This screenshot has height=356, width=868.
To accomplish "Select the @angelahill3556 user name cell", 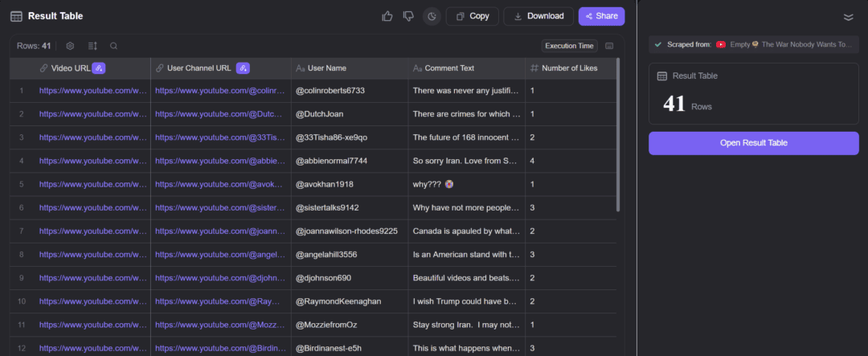I will [350, 254].
